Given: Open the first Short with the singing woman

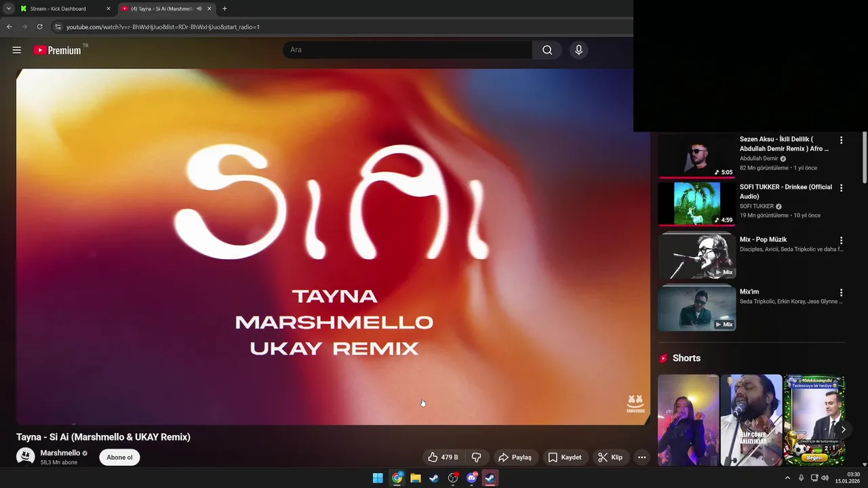Looking at the screenshot, I should (x=688, y=420).
